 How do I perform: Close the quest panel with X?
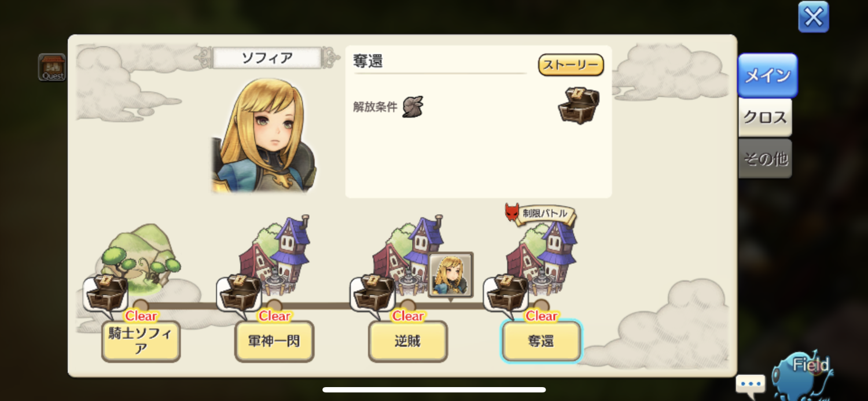tap(813, 17)
